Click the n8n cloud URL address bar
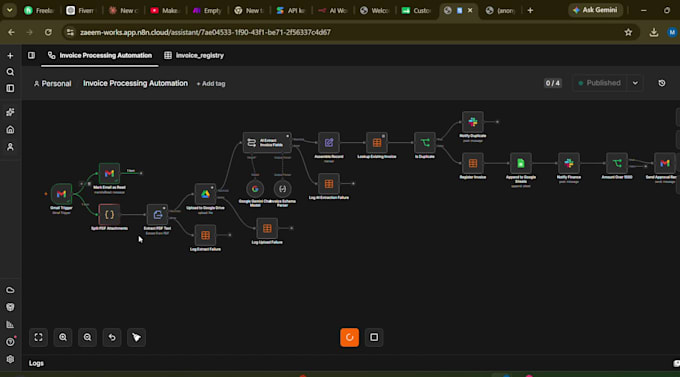 (x=205, y=32)
